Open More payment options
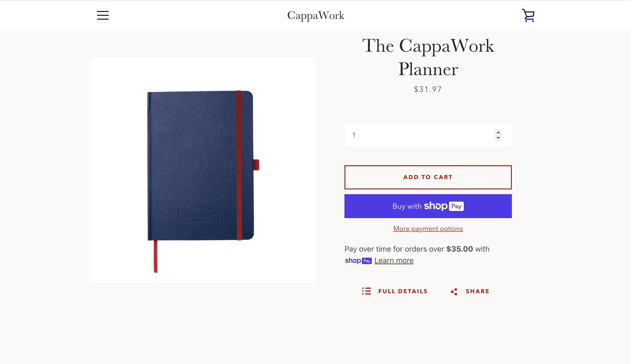This screenshot has height=364, width=631. click(x=428, y=228)
